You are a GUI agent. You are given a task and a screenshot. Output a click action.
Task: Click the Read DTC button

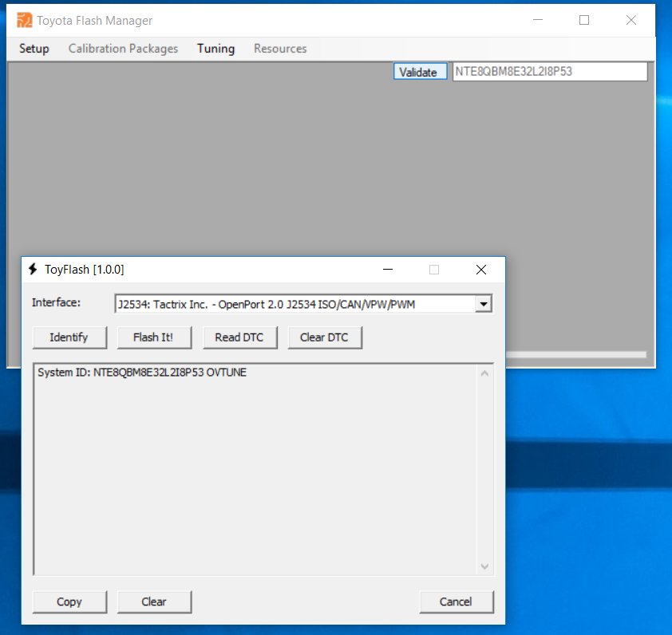click(240, 337)
